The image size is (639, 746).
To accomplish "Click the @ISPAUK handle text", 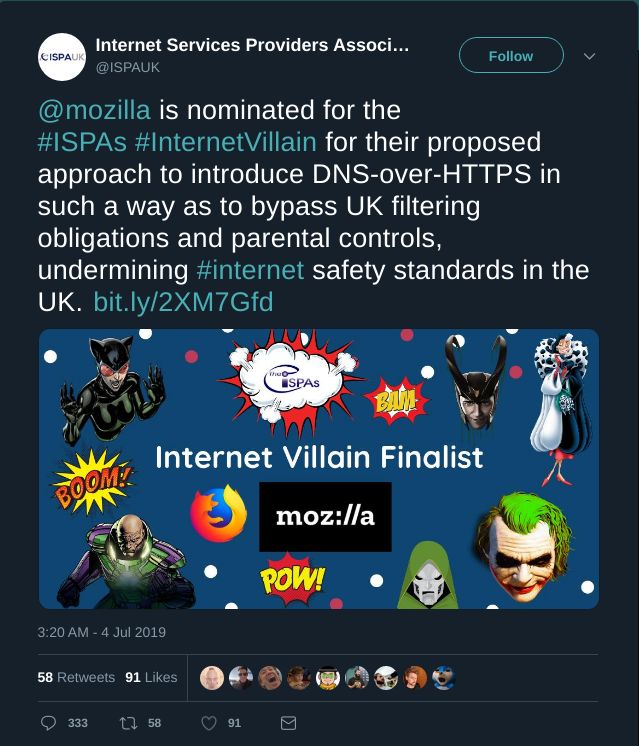I will click(127, 68).
